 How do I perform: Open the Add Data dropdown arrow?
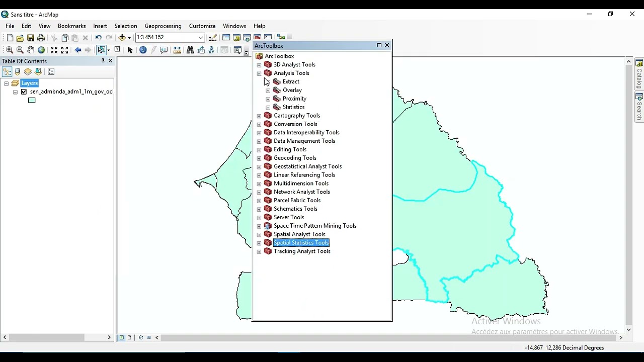coord(129,38)
